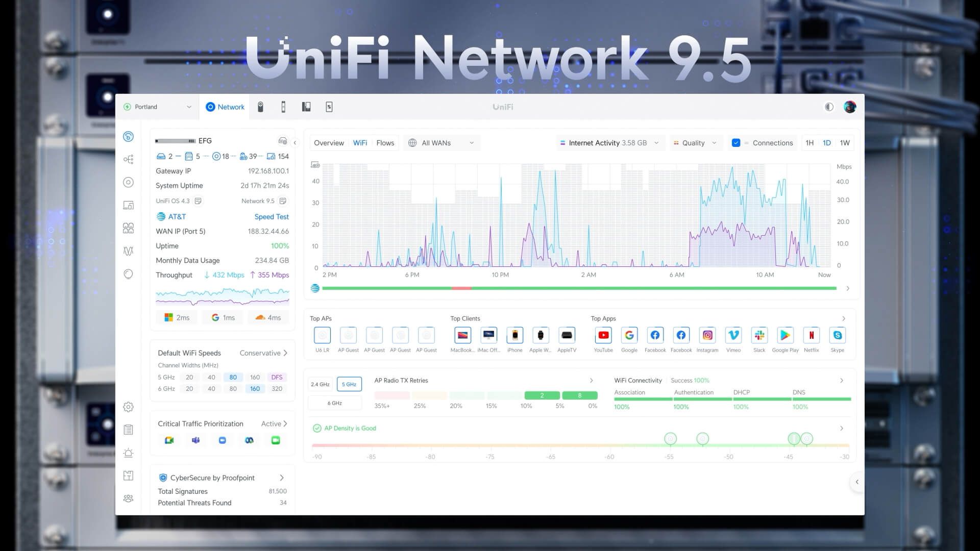Open the UniFi Protect camera app icon
Screen dimensions: 980x551
pos(261,107)
